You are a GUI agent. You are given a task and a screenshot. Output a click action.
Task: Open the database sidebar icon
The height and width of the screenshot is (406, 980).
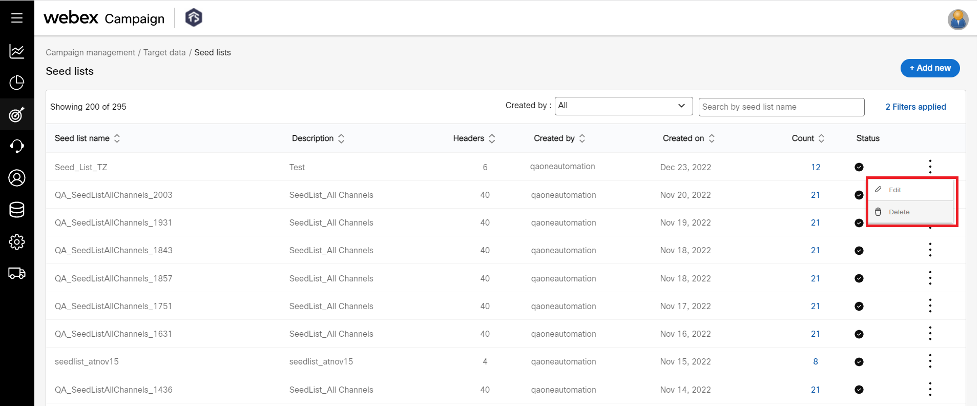tap(17, 210)
